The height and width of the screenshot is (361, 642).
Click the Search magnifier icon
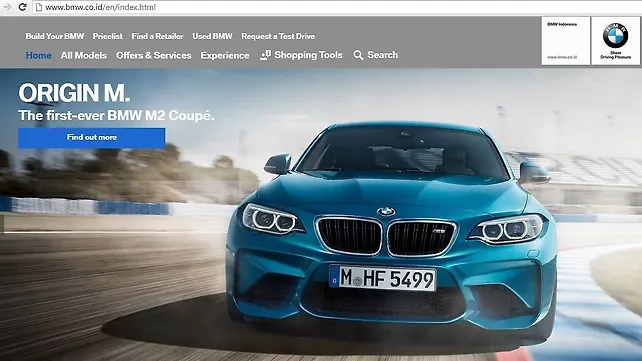(358, 55)
